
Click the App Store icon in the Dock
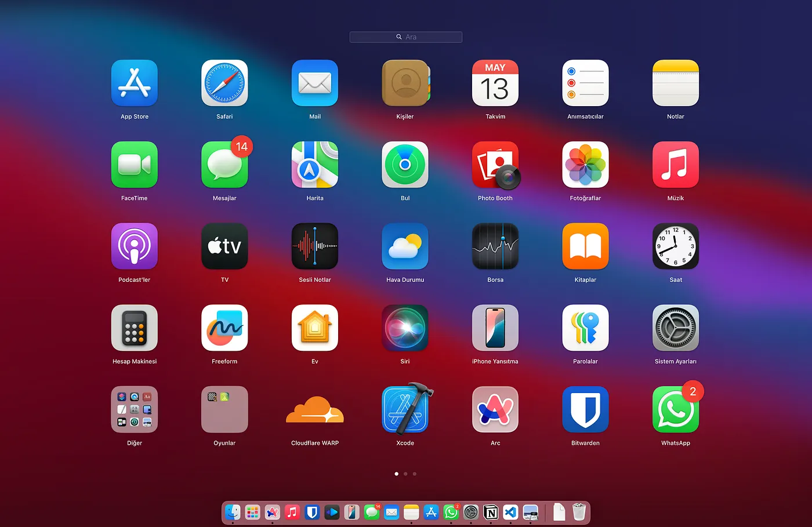[x=431, y=512]
